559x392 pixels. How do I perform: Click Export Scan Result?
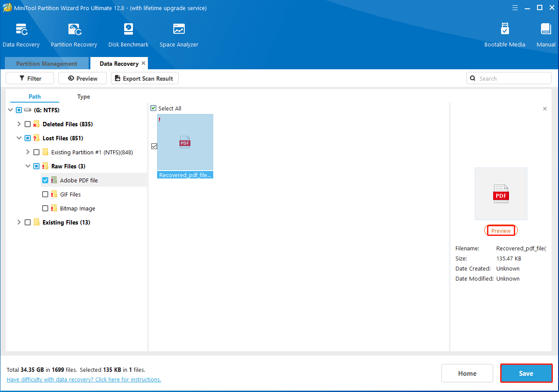tap(145, 78)
